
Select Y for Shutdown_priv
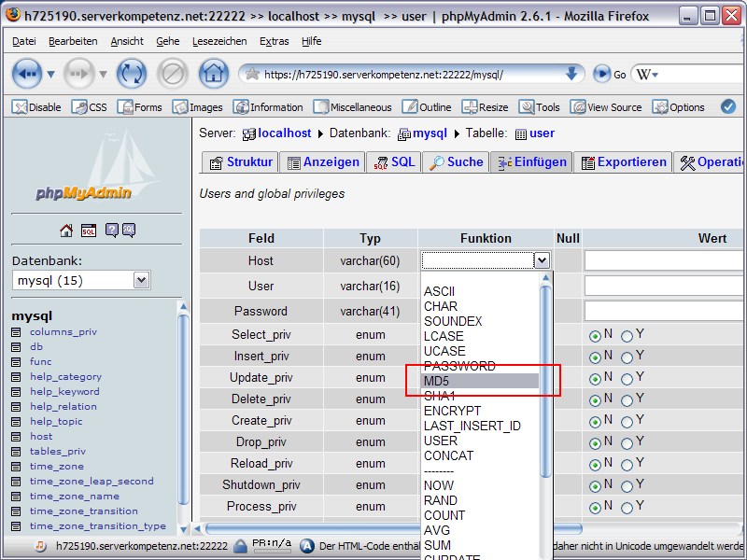coord(627,486)
